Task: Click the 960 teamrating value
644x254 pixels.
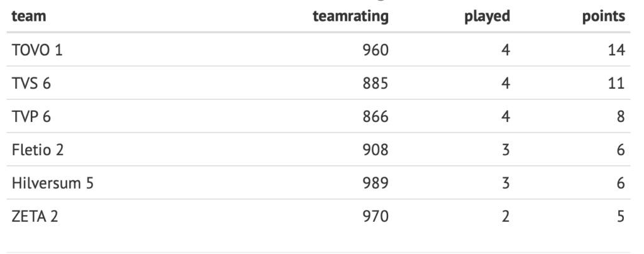Action: coord(376,50)
